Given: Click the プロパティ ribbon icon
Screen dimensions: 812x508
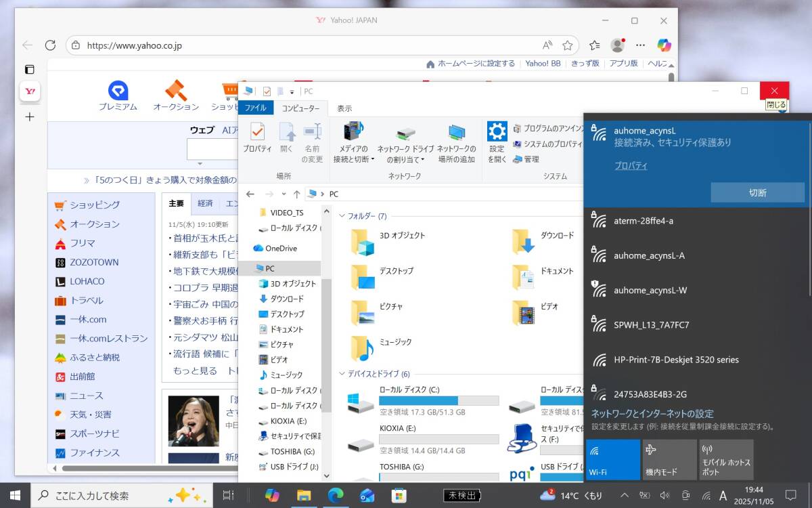Looking at the screenshot, I should (257, 137).
